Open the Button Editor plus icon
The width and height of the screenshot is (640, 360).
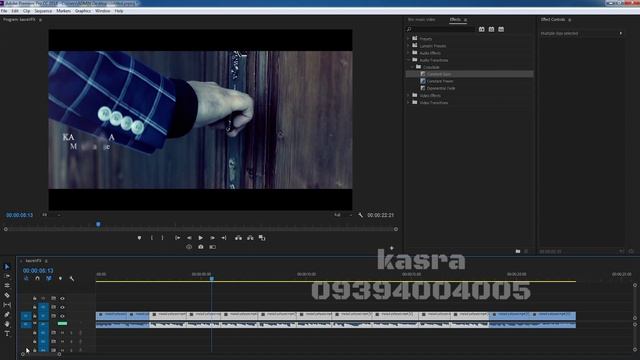[x=392, y=248]
